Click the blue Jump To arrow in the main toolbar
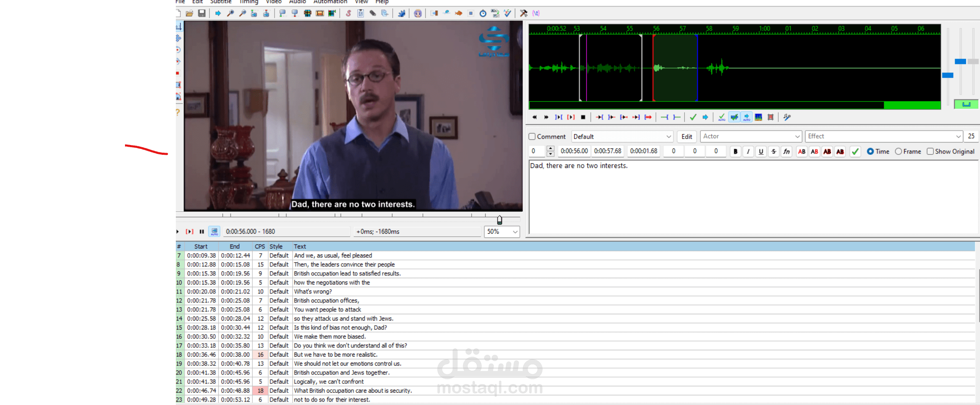Screen dimensions: 980x405 point(218,14)
